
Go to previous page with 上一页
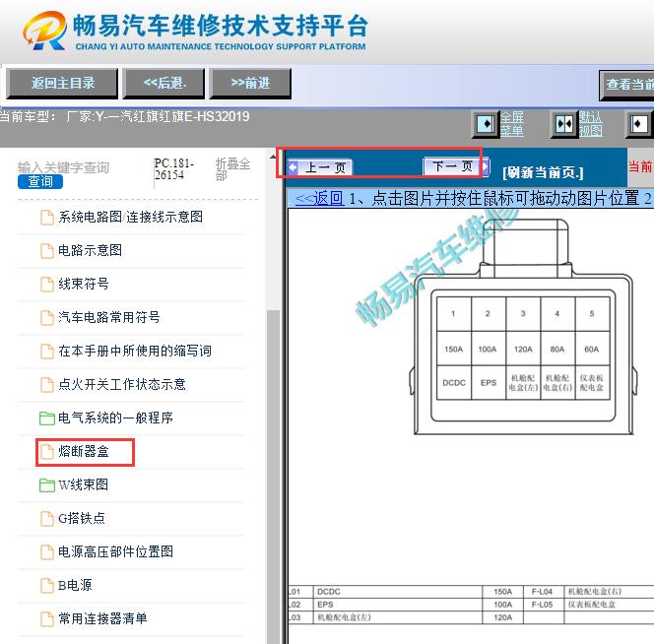(320, 167)
